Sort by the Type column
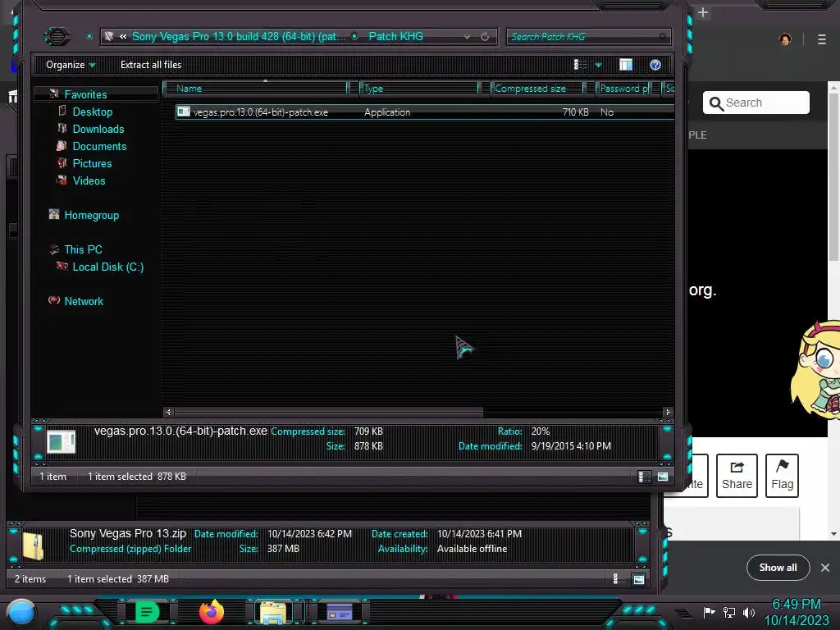 pos(419,89)
